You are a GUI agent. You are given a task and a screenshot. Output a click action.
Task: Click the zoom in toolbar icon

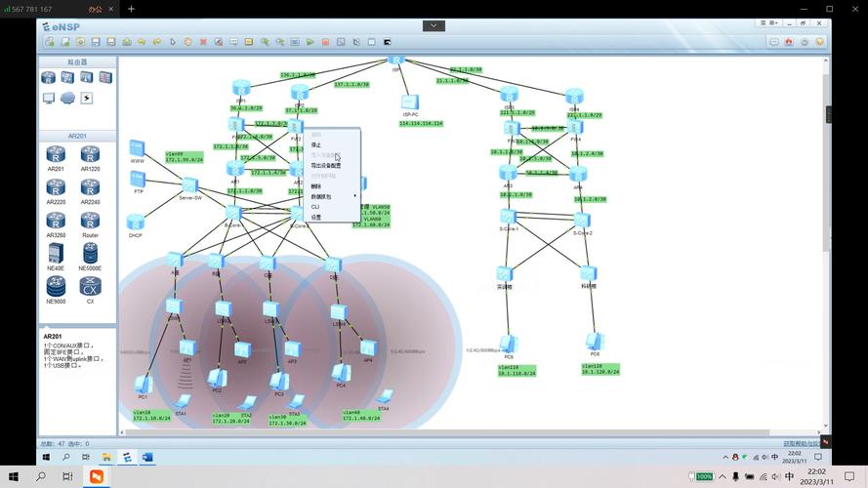(265, 42)
